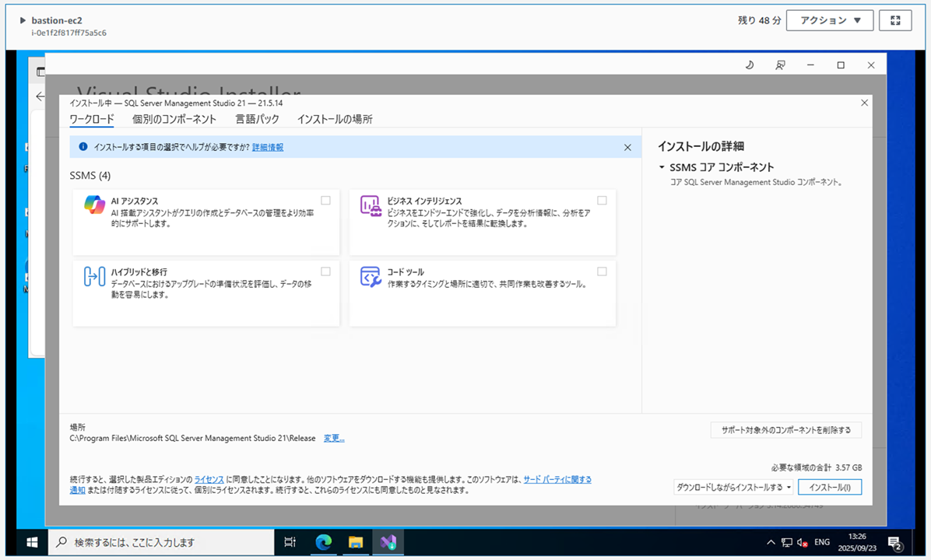Click the Business Intelligence workload icon

pyautogui.click(x=371, y=206)
